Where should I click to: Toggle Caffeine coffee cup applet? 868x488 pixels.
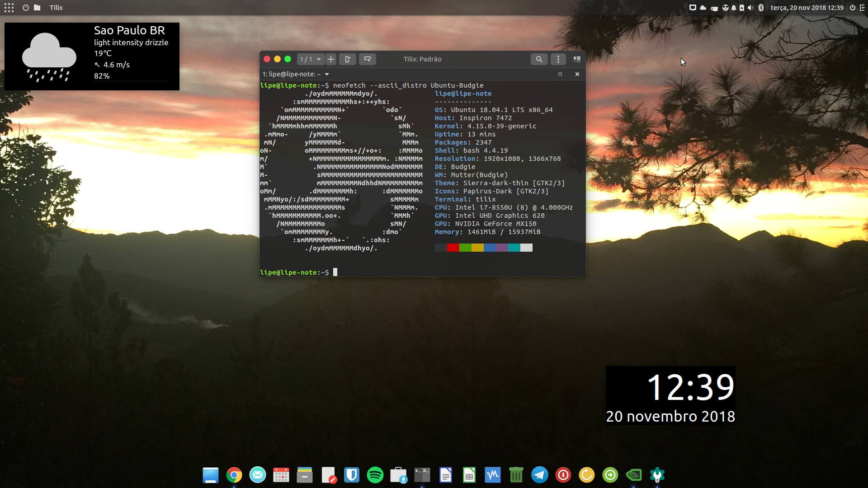(714, 8)
